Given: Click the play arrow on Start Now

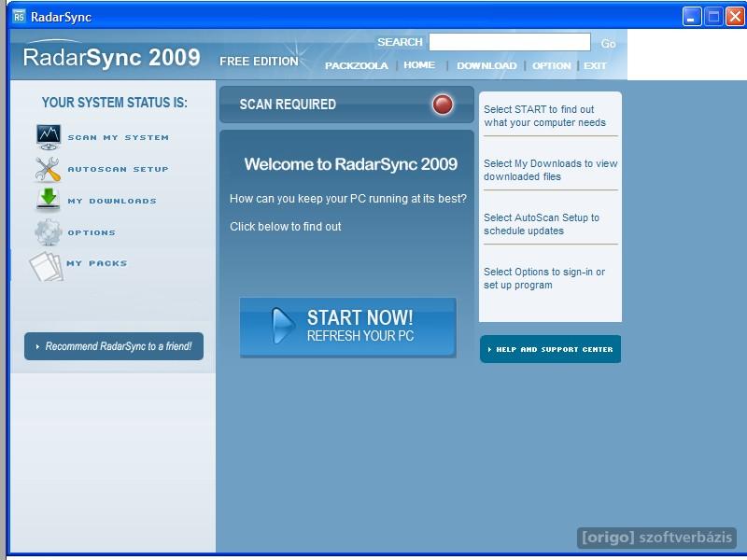Looking at the screenshot, I should (x=283, y=326).
